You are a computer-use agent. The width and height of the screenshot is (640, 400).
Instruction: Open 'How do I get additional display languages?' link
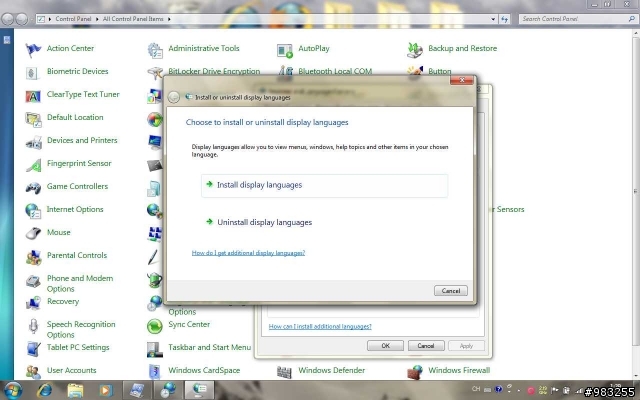click(x=248, y=253)
